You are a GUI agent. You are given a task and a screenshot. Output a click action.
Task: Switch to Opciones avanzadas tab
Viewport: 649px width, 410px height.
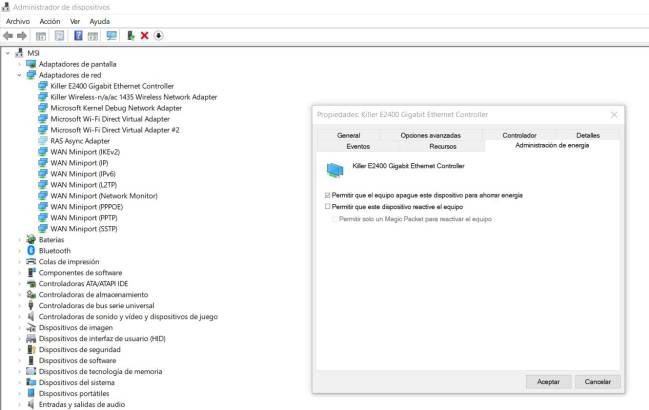(x=430, y=135)
